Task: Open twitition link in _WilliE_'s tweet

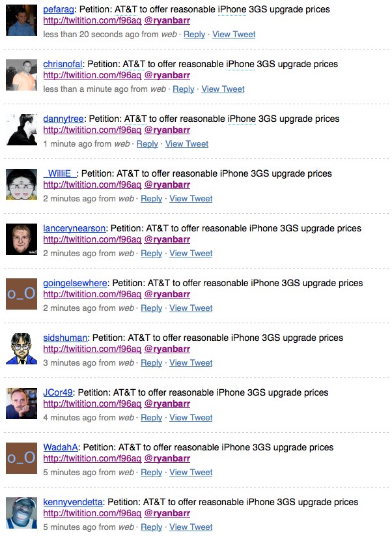Action: point(92,184)
